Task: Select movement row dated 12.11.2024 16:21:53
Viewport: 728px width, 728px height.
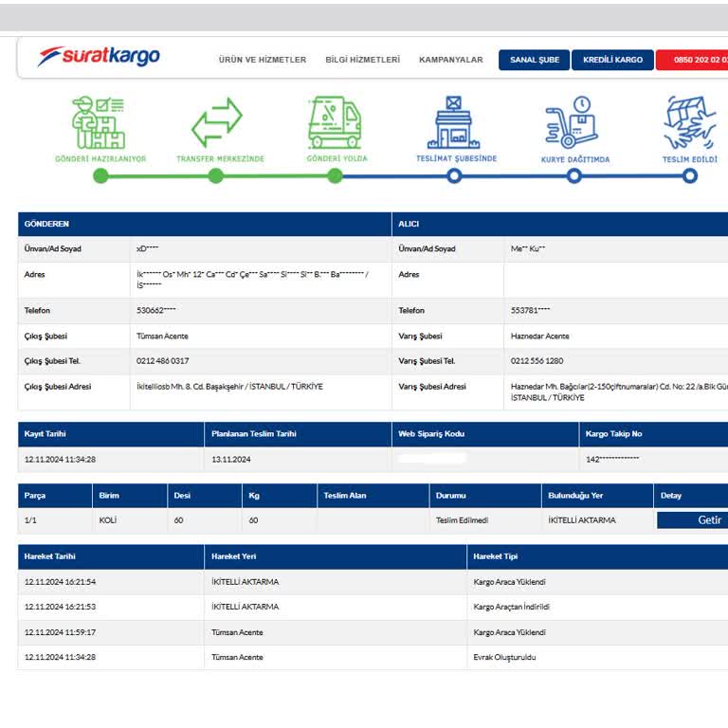Action: pos(373,607)
